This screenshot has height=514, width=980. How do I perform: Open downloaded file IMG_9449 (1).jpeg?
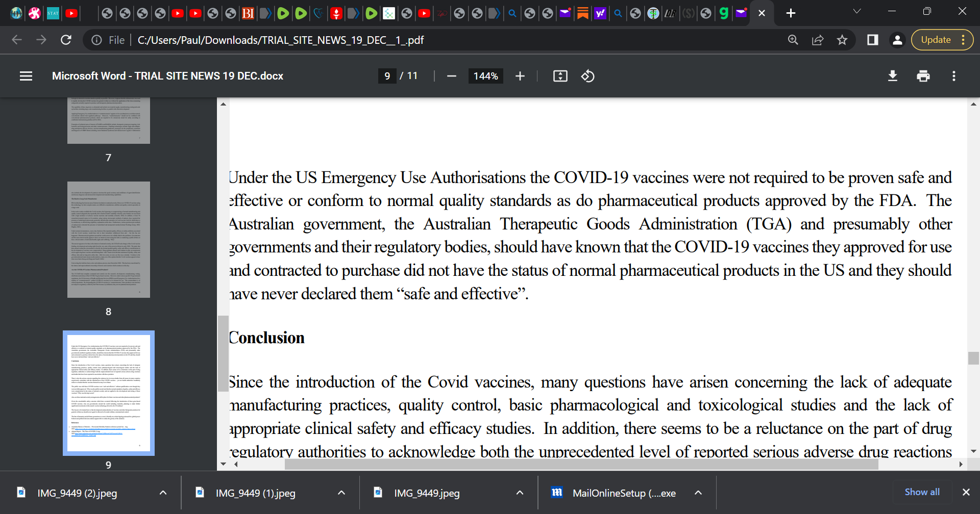[x=255, y=493]
